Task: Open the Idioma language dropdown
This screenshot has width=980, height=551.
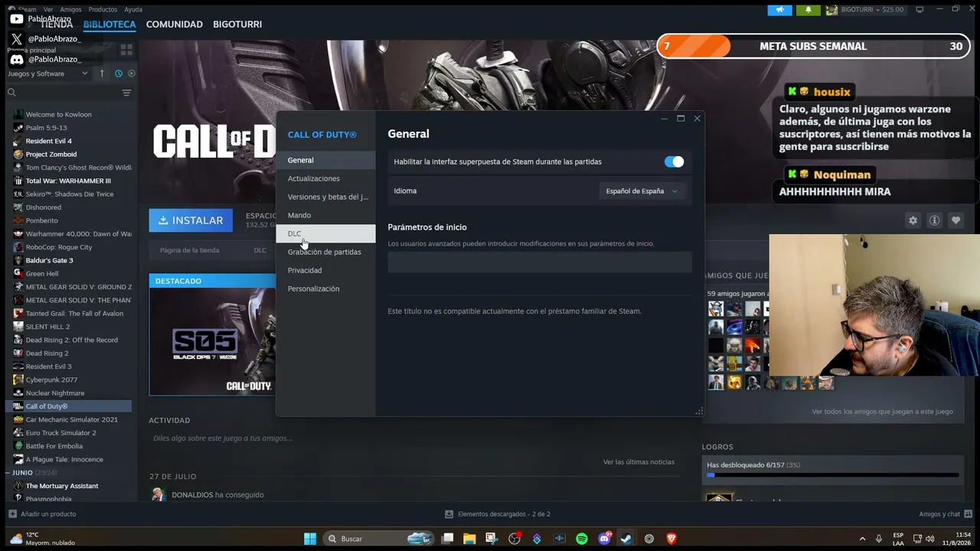Action: coord(642,191)
